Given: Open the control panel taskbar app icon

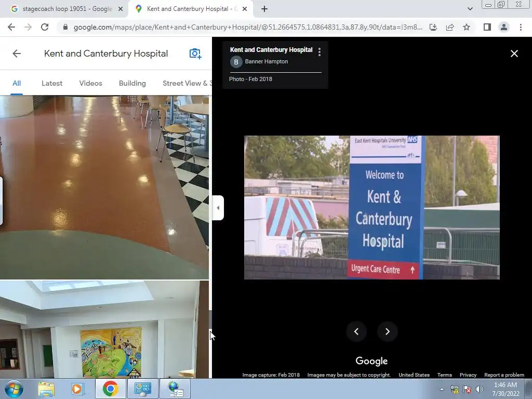Looking at the screenshot, I should [142, 389].
